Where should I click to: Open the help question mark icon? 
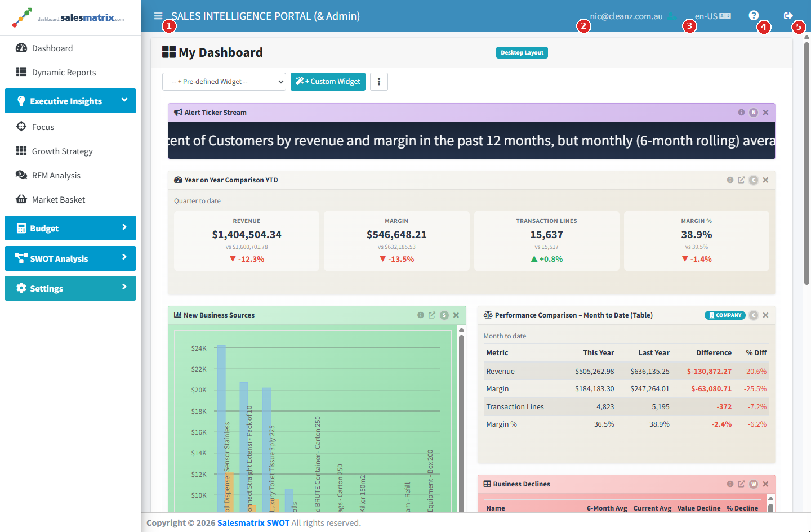coord(754,16)
